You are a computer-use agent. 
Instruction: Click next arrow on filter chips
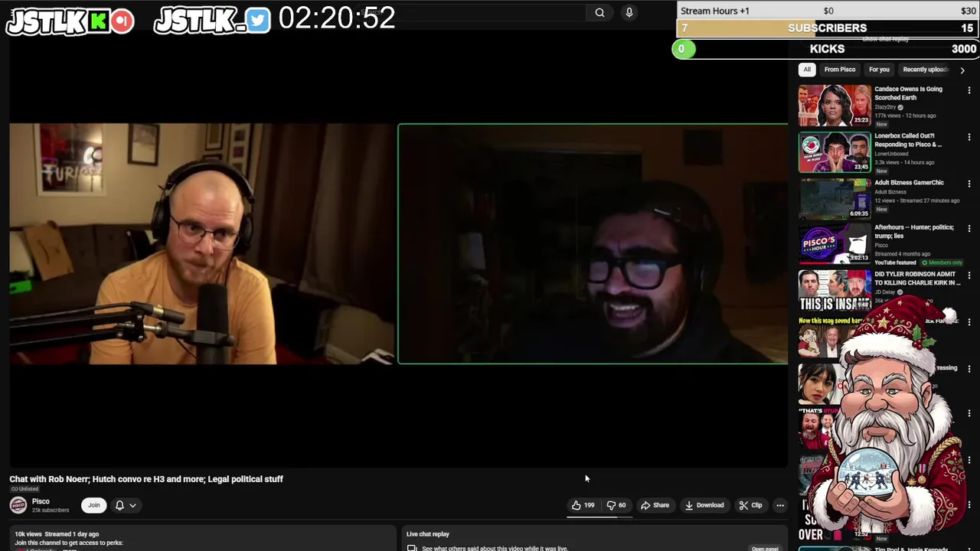click(x=962, y=70)
